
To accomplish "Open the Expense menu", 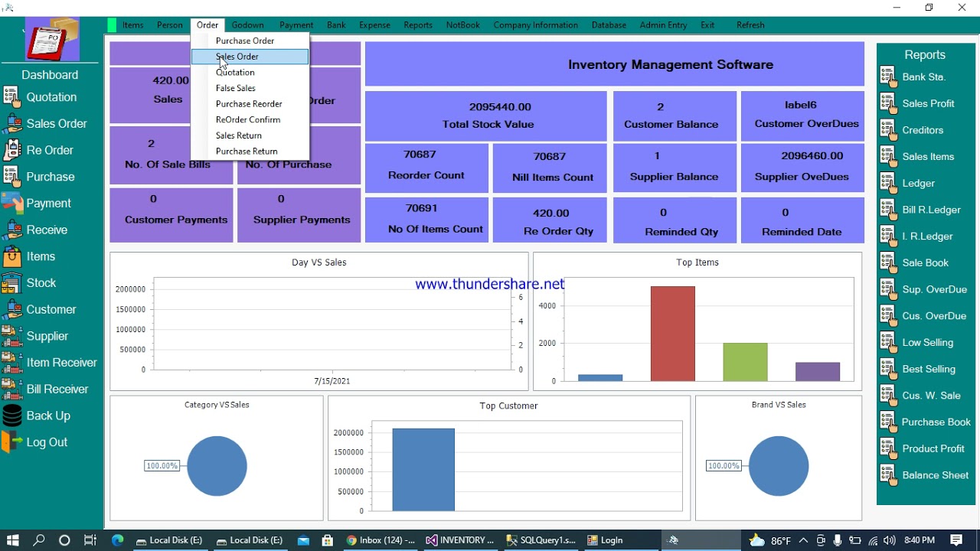I will 375,25.
